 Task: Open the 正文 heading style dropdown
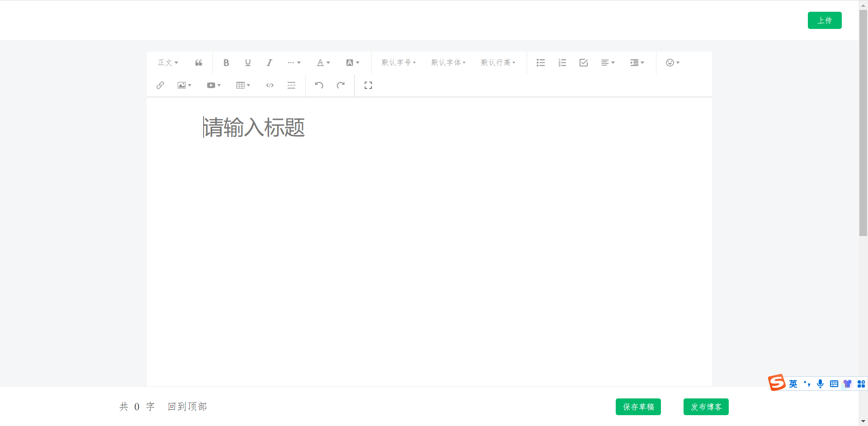[168, 62]
